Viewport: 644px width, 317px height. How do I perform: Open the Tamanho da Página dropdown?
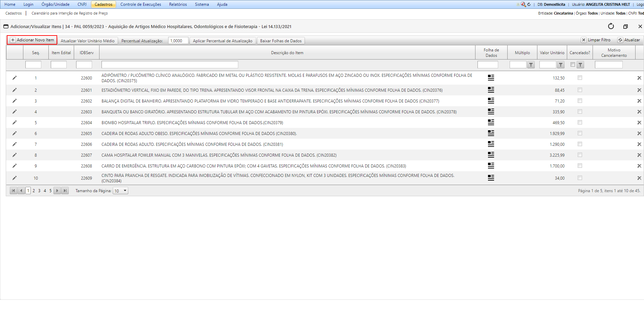[x=120, y=191]
